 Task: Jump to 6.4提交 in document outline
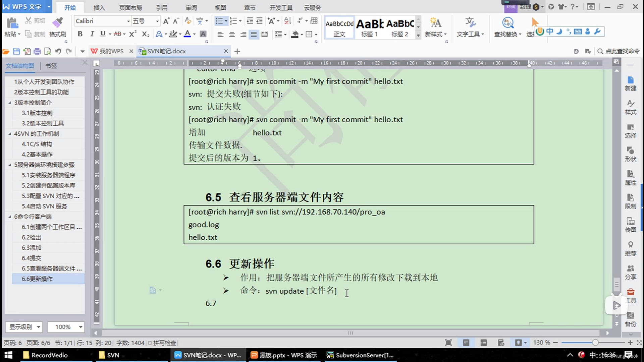32,258
